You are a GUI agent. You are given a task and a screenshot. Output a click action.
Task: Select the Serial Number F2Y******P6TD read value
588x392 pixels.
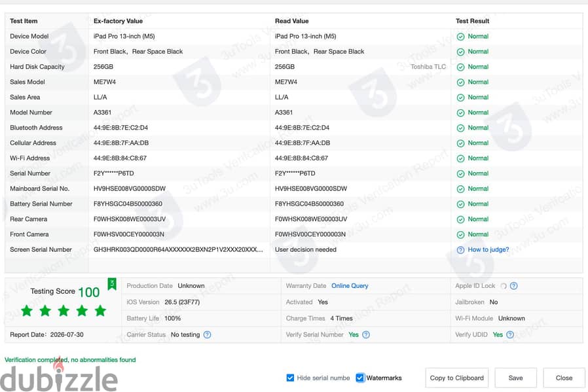tap(295, 173)
